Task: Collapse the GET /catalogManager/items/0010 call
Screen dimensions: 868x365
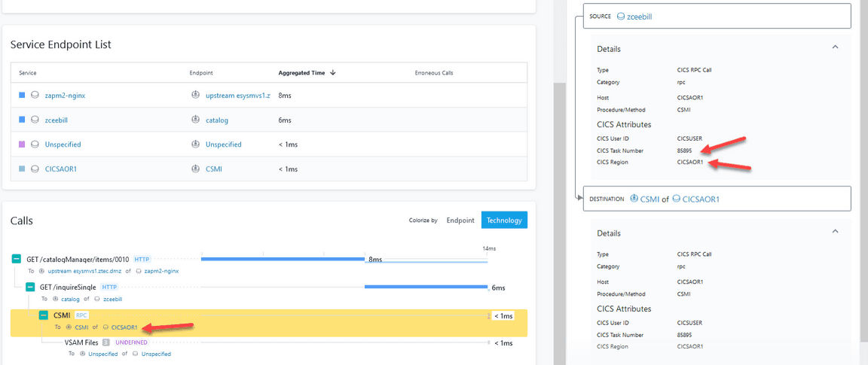Action: pyautogui.click(x=17, y=259)
